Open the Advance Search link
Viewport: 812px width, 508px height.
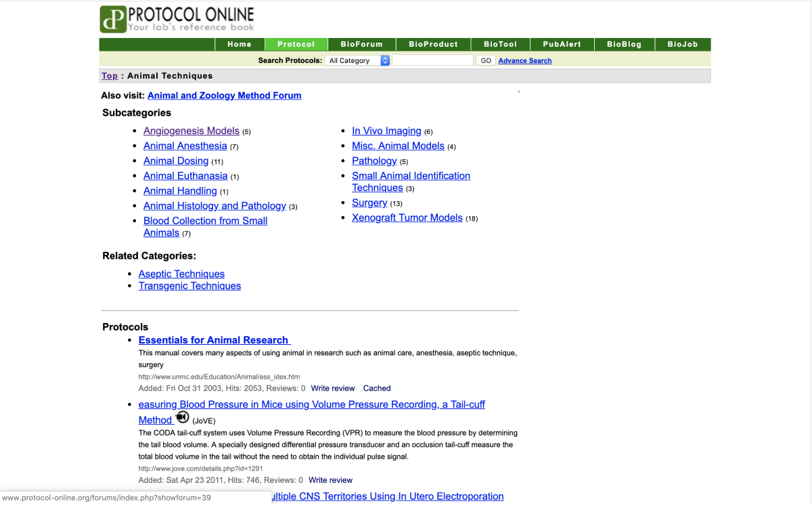pos(524,61)
